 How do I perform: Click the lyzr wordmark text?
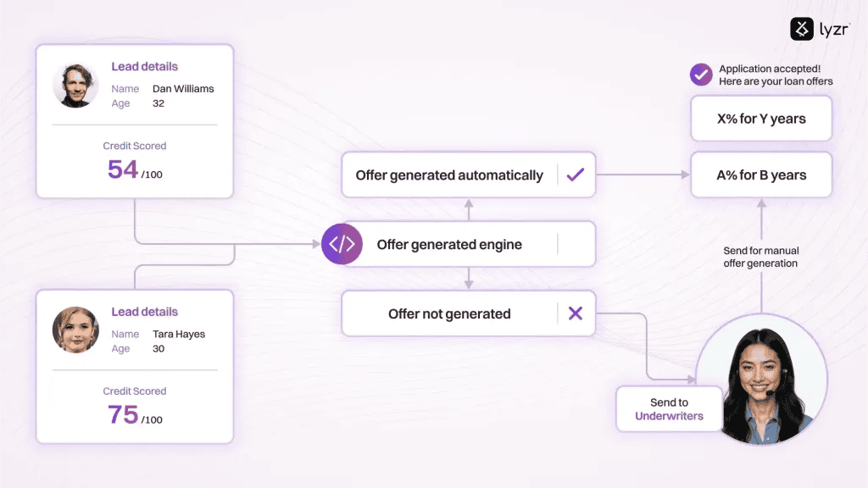[x=834, y=30]
